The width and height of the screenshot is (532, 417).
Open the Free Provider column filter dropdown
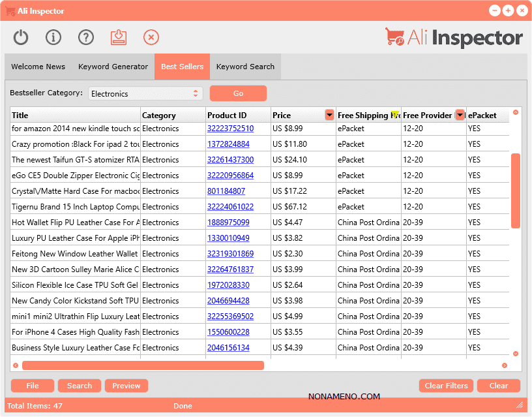(460, 116)
